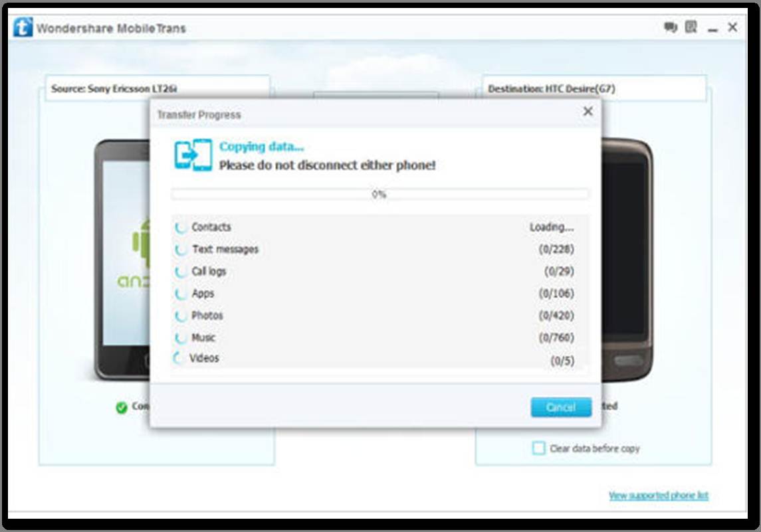The width and height of the screenshot is (761, 532).
Task: Click the HTC Desire destination phone image
Action: [x=627, y=260]
